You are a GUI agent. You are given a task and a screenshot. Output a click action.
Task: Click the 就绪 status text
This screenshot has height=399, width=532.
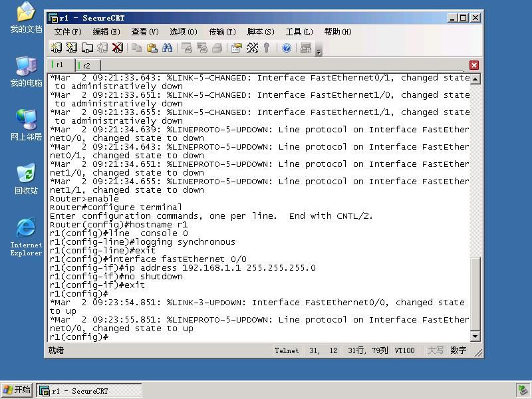[x=56, y=350]
